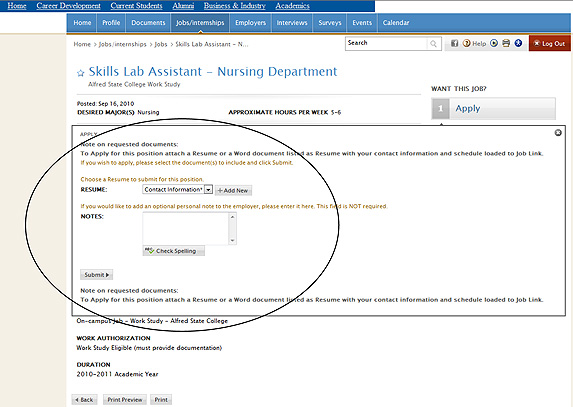Select the Jobs/Internships tab

200,23
